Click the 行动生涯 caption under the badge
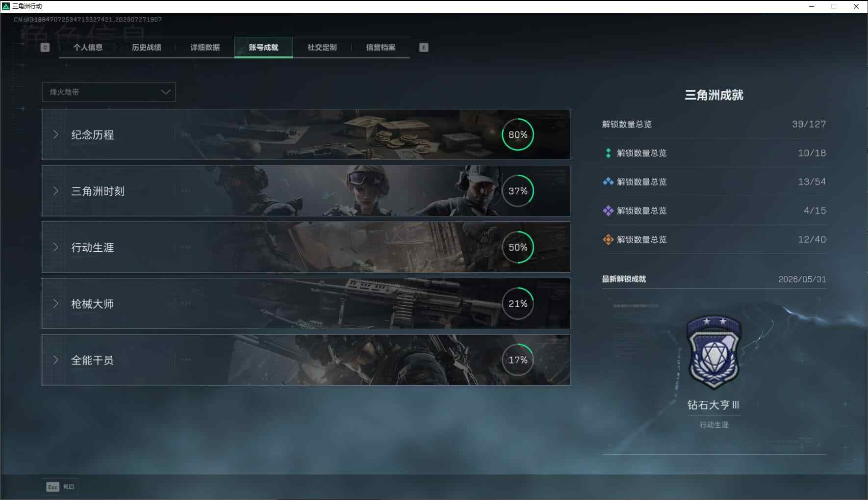Image resolution: width=868 pixels, height=500 pixels. tap(714, 425)
